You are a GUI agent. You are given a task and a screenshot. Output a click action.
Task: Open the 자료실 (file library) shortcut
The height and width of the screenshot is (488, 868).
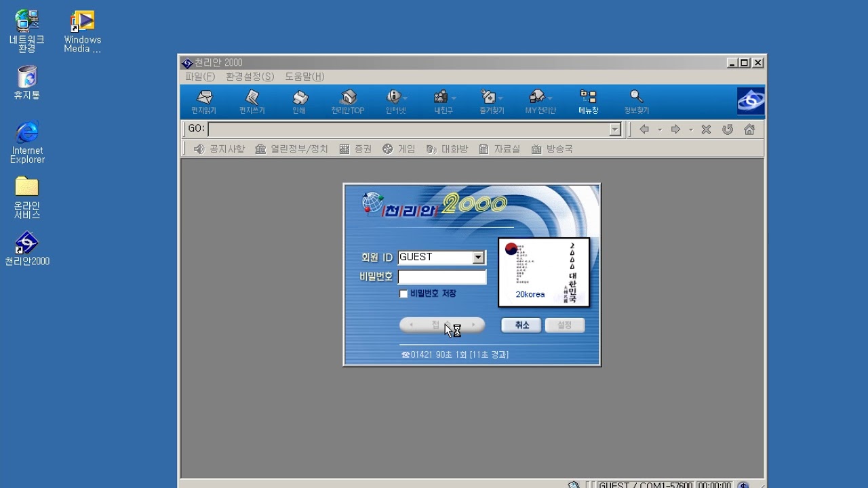499,149
